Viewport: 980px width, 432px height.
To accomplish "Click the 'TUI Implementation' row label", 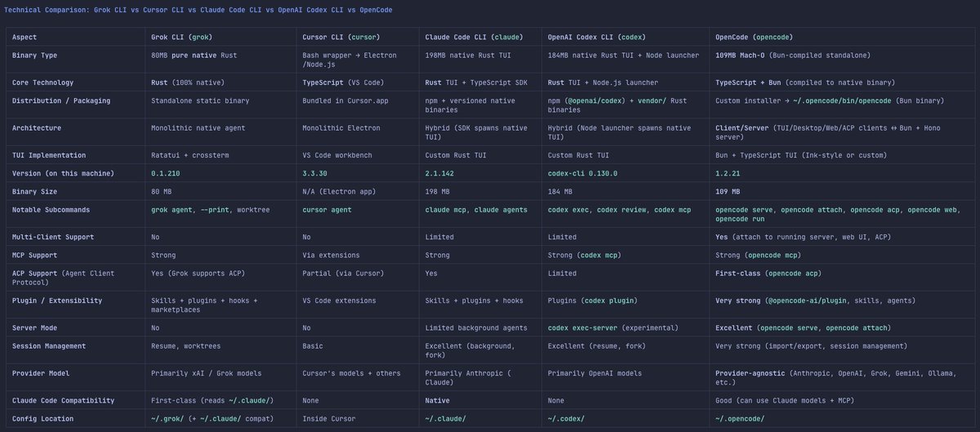I will 50,155.
